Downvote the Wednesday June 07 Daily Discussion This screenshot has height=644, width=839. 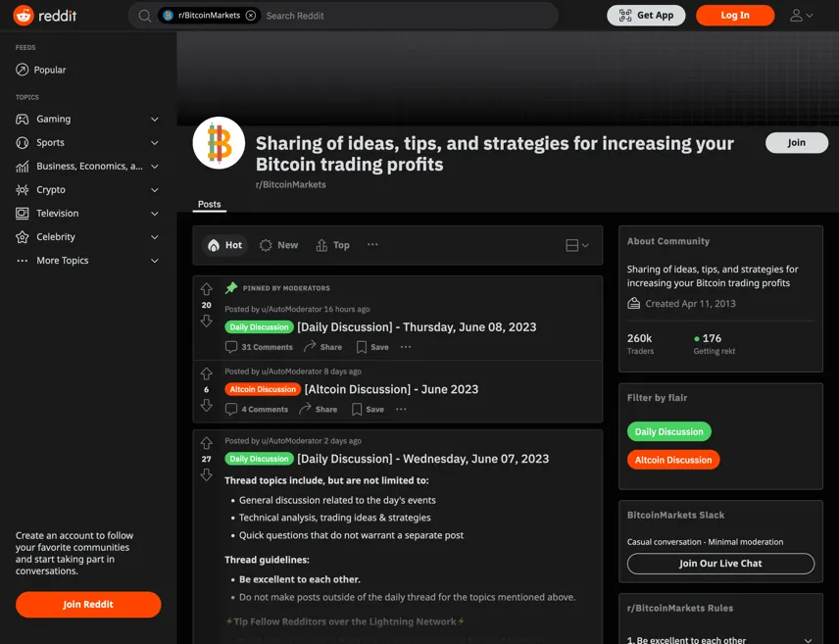[207, 474]
